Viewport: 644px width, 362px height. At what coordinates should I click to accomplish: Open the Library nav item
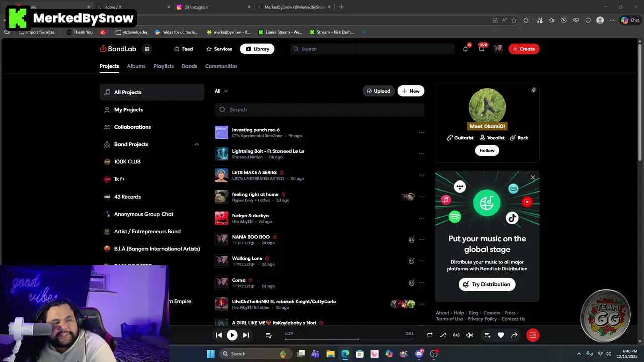point(257,49)
